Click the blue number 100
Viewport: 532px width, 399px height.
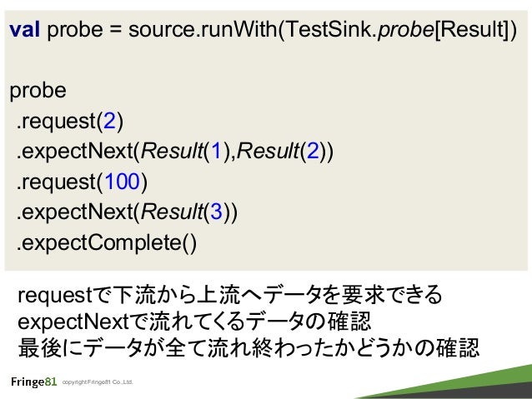click(x=122, y=182)
